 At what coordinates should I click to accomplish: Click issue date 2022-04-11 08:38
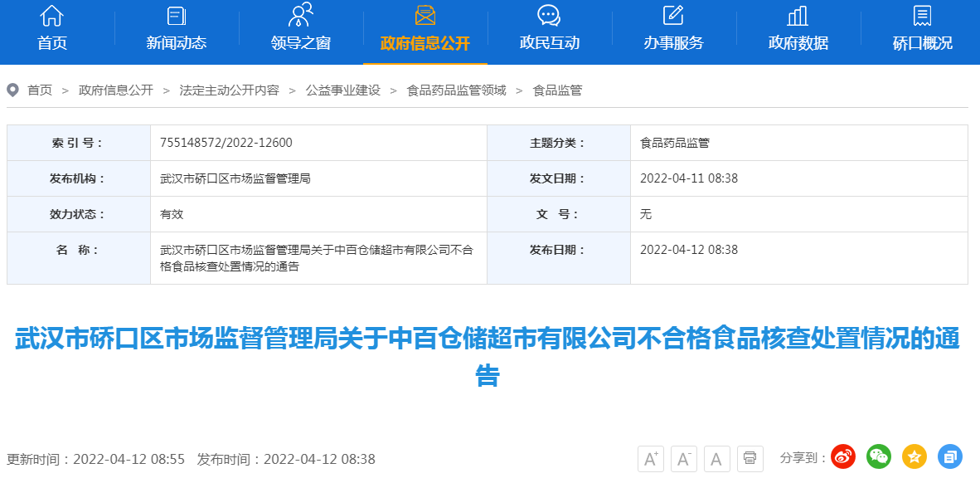(x=689, y=178)
